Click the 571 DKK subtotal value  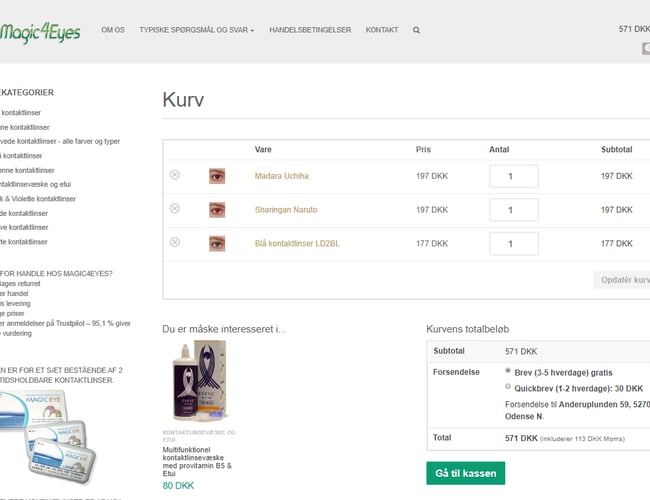pos(521,351)
